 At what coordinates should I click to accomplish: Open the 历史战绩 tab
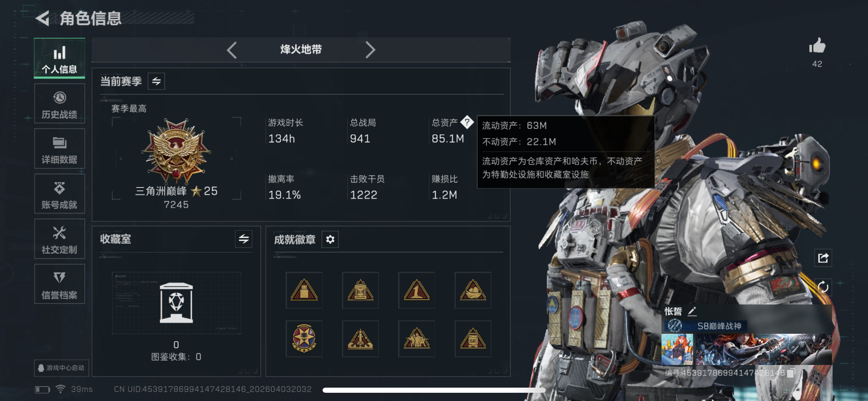60,104
